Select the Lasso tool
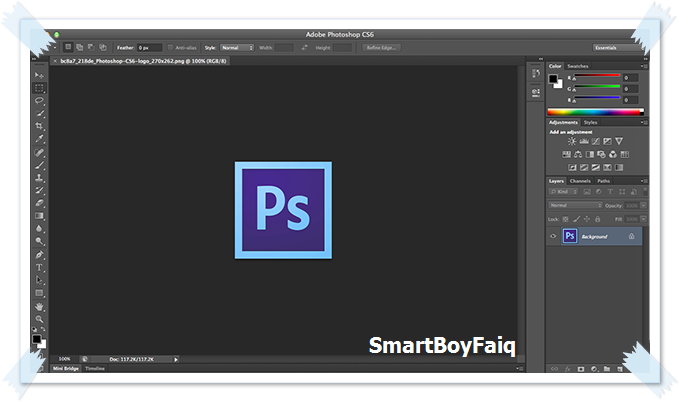This screenshot has height=402, width=679. point(39,100)
